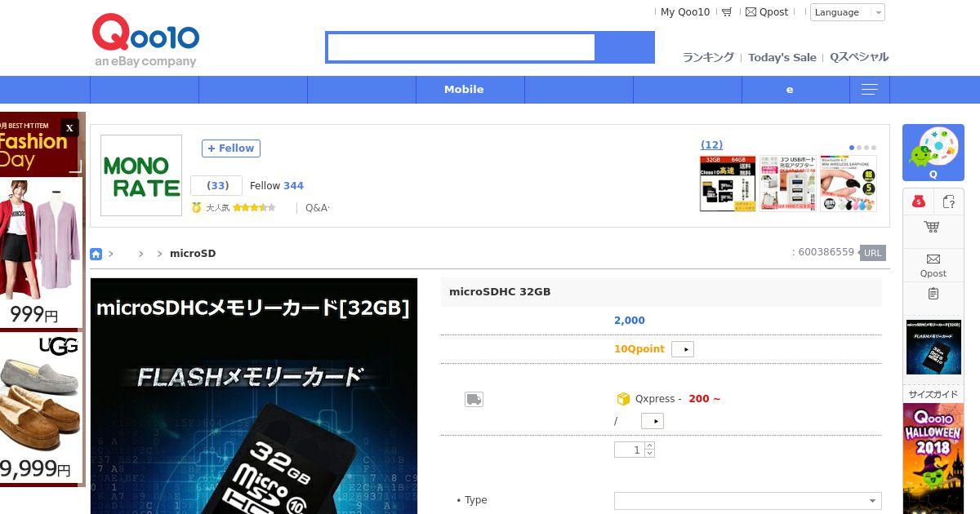Open the USB port adapter thumbnail
Screen dimensions: 980x514
click(788, 184)
